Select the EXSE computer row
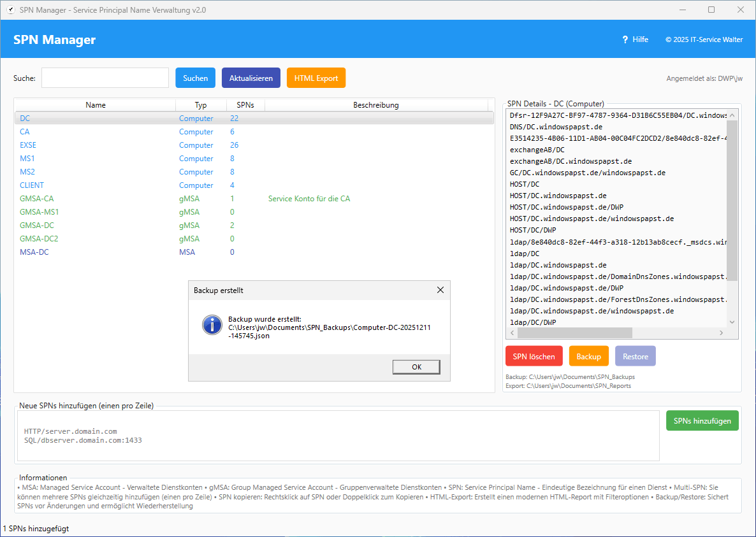 [x=28, y=145]
